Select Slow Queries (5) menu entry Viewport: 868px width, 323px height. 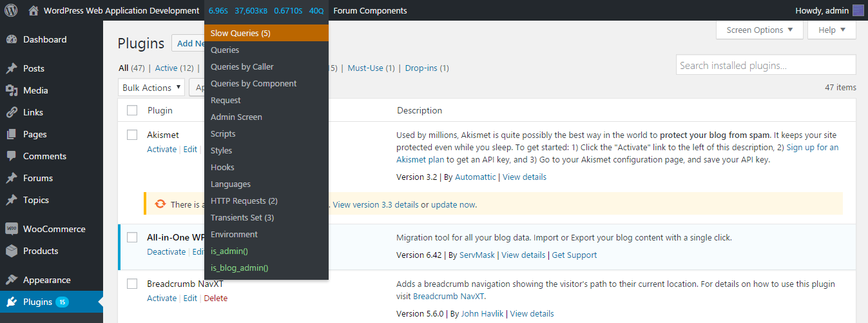click(x=267, y=33)
